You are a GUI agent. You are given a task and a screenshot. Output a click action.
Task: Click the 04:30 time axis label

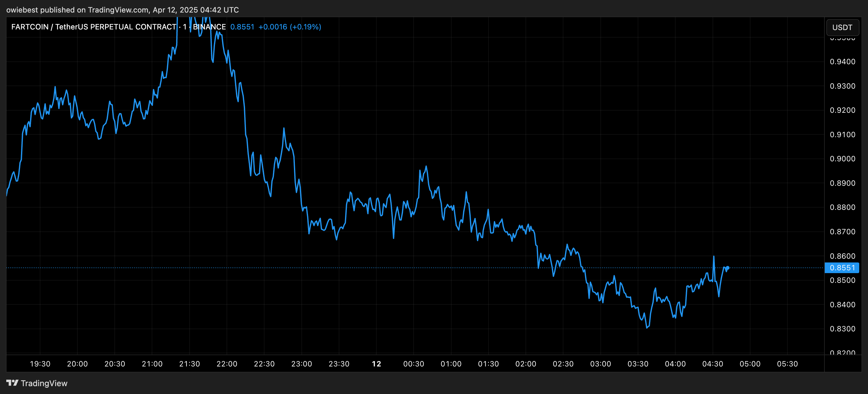coord(713,364)
